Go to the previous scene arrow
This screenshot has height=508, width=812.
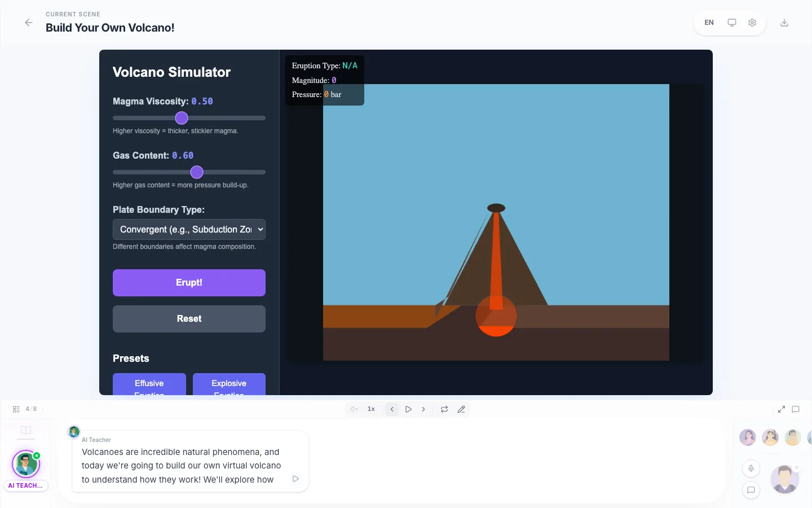[x=392, y=409]
